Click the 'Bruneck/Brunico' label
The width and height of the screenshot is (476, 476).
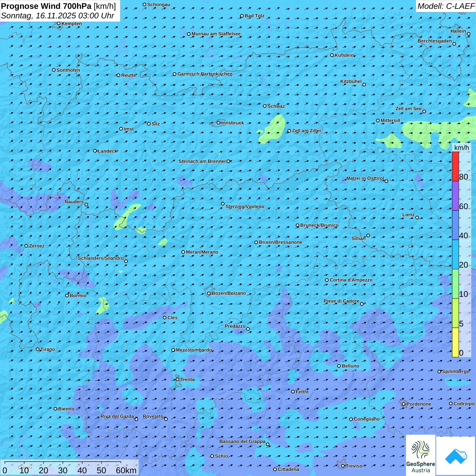point(319,225)
